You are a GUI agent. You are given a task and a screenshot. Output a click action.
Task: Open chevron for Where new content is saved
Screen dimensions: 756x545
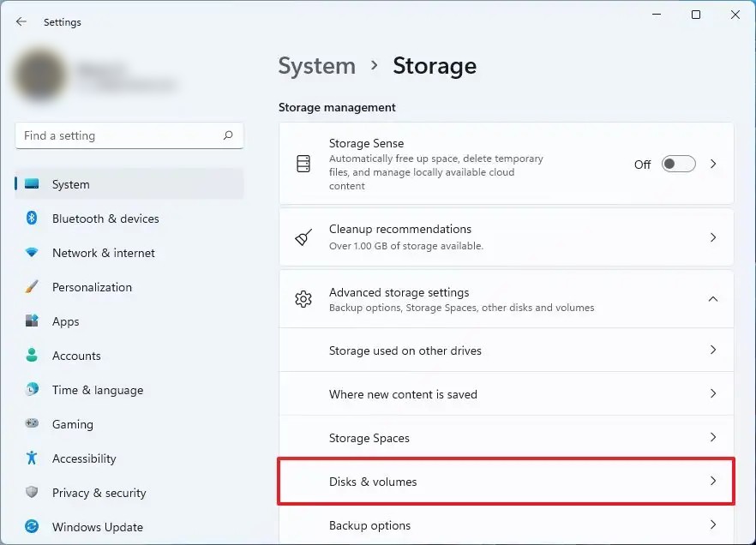713,393
